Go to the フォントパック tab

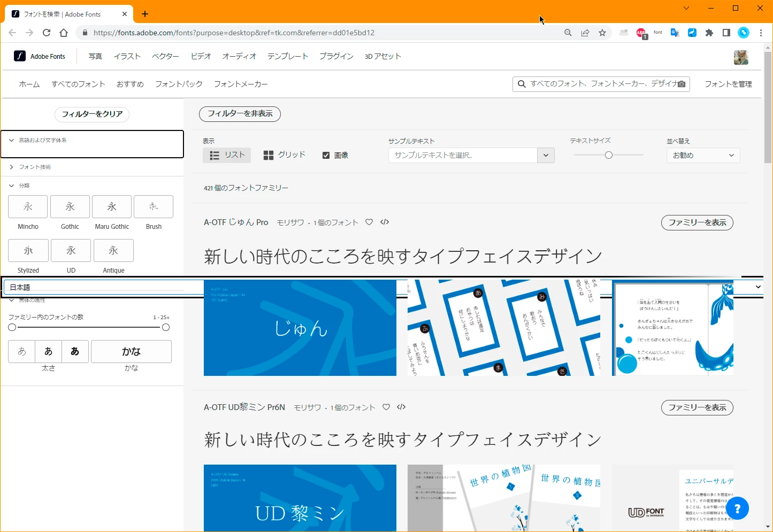179,84
